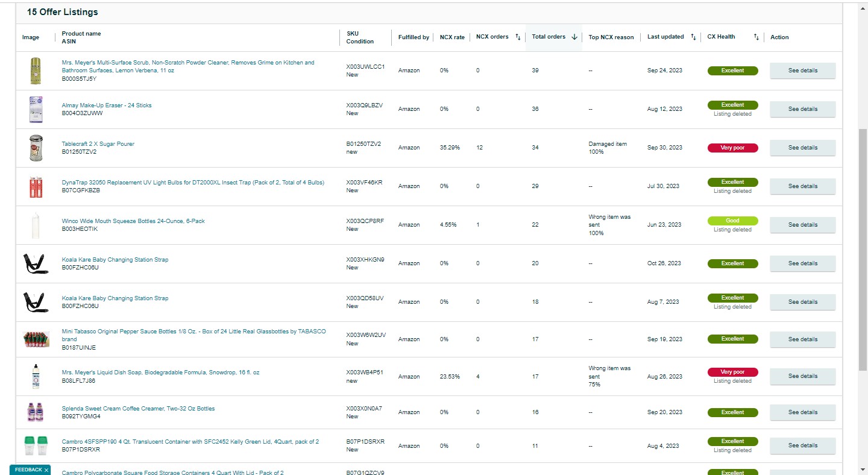Viewport: 868px width, 475px height.
Task: Click the Cambro 4SFSPP190 container product image
Action: pos(36,445)
